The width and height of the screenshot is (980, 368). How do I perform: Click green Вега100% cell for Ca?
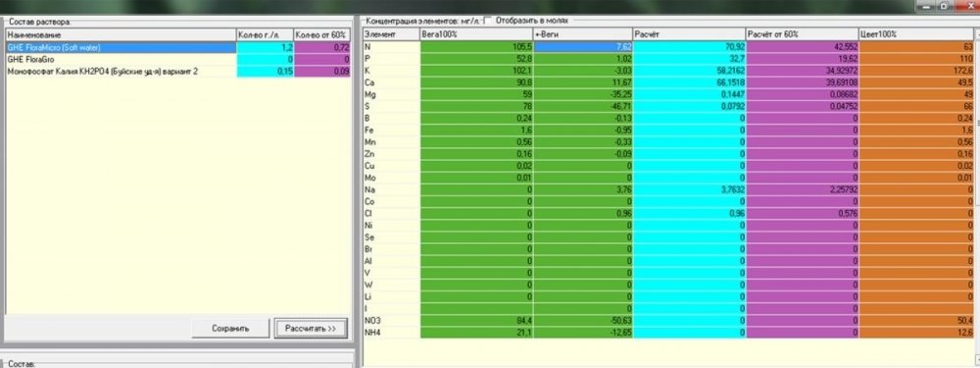[477, 82]
